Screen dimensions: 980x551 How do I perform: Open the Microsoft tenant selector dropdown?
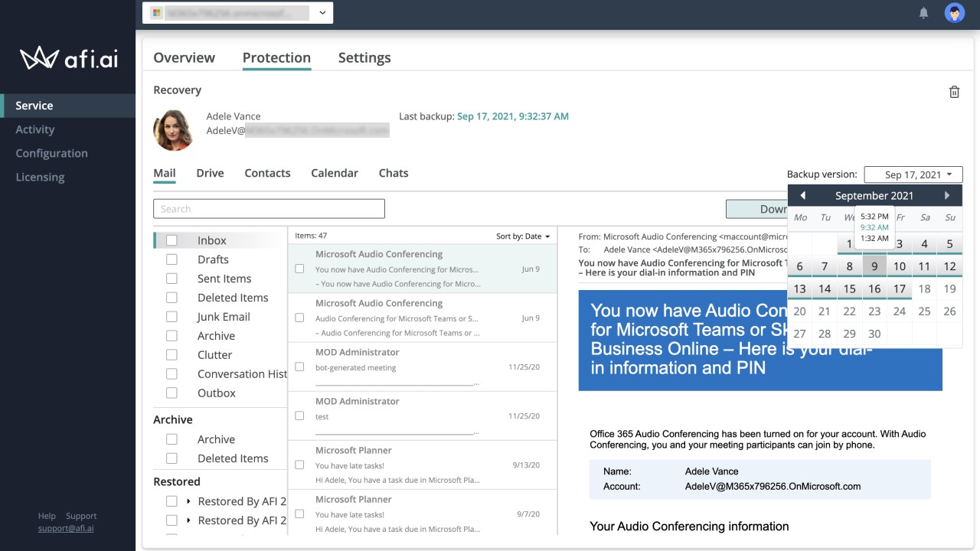coord(237,13)
